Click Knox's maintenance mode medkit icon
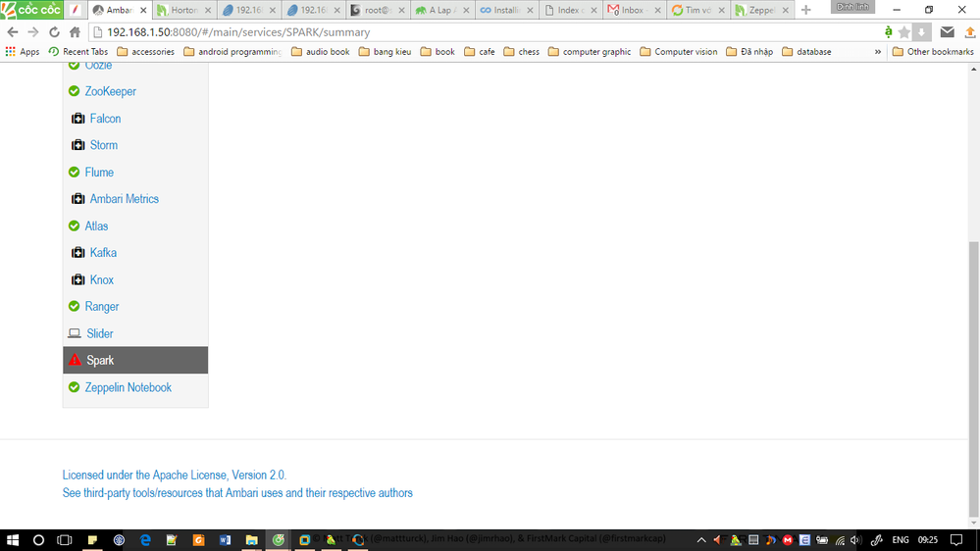This screenshot has height=551, width=980. (x=78, y=279)
